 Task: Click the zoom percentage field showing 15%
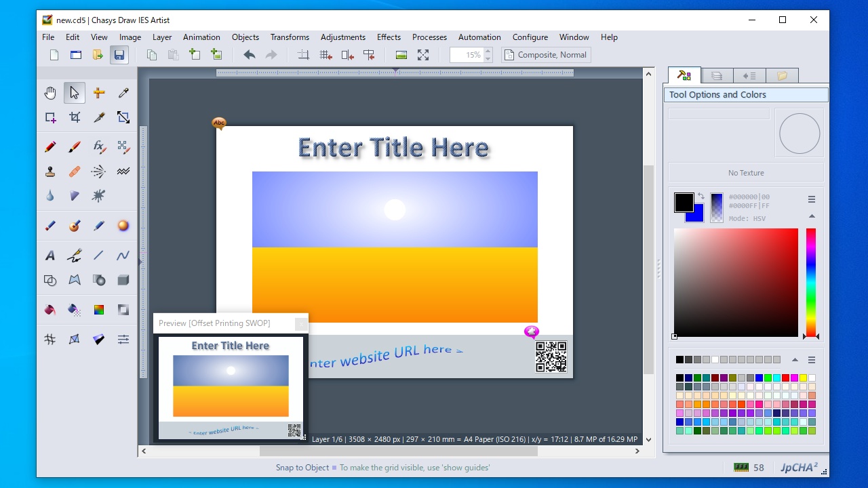tap(467, 55)
